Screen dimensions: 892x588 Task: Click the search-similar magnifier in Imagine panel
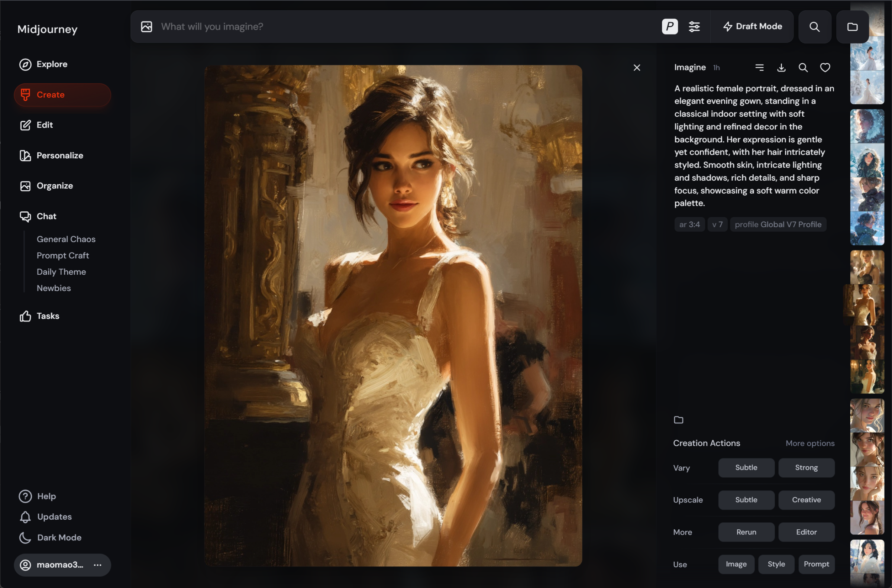(x=803, y=68)
